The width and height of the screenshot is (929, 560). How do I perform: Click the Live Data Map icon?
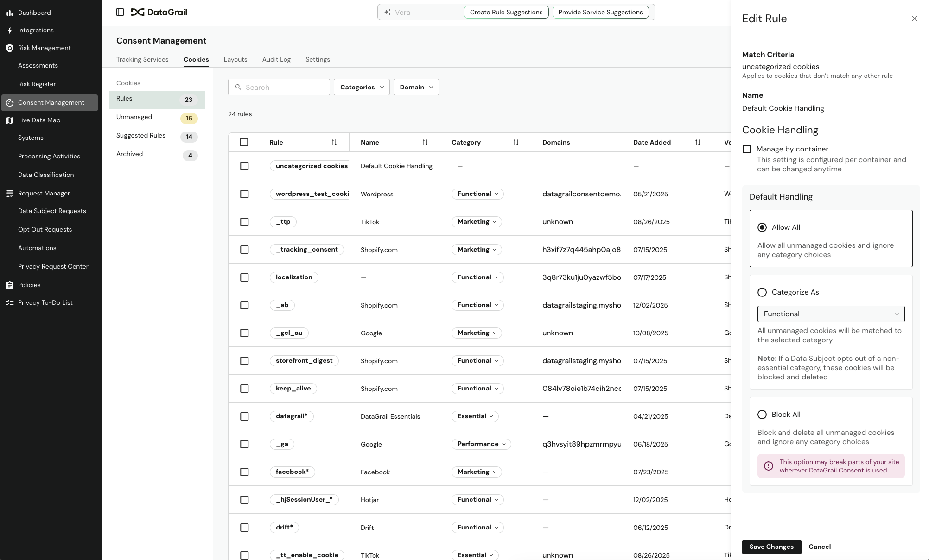9,120
